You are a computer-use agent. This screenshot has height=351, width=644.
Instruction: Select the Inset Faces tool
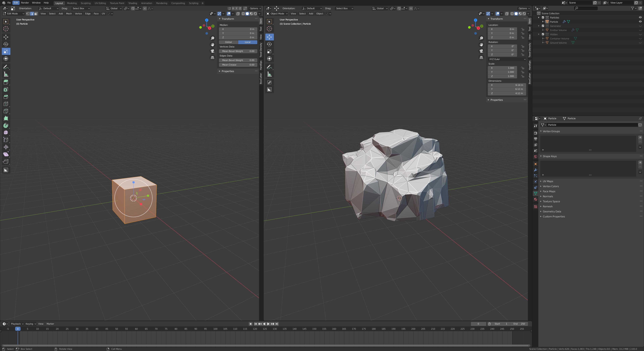[6, 90]
